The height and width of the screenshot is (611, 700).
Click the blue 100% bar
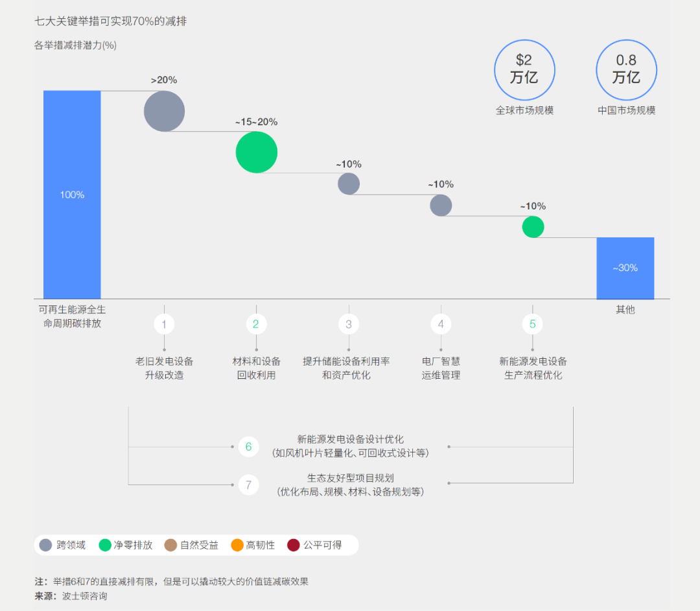[x=72, y=195]
